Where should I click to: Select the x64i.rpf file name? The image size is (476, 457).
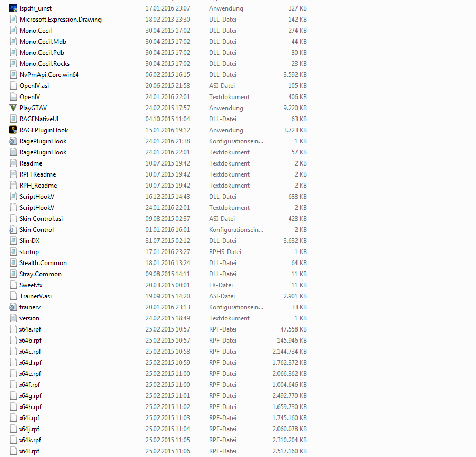click(29, 418)
